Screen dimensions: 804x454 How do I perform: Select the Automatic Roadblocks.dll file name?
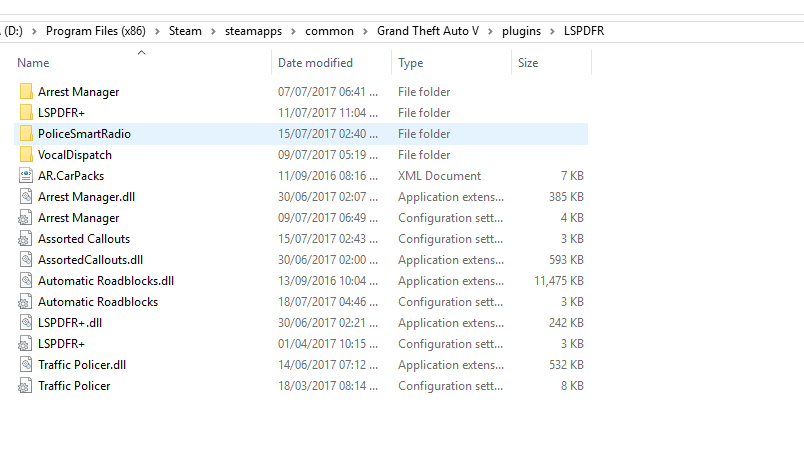click(106, 281)
